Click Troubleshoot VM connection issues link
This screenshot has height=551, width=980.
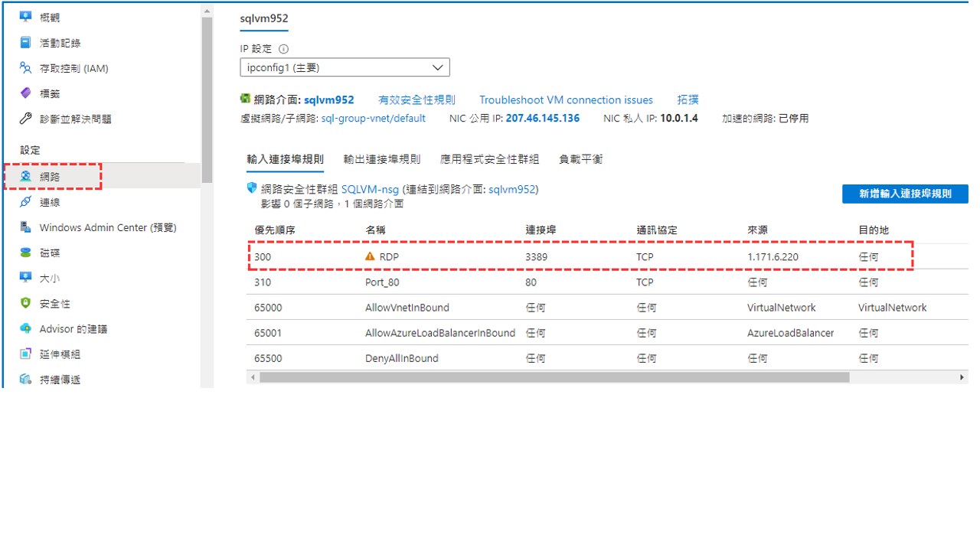[566, 99]
